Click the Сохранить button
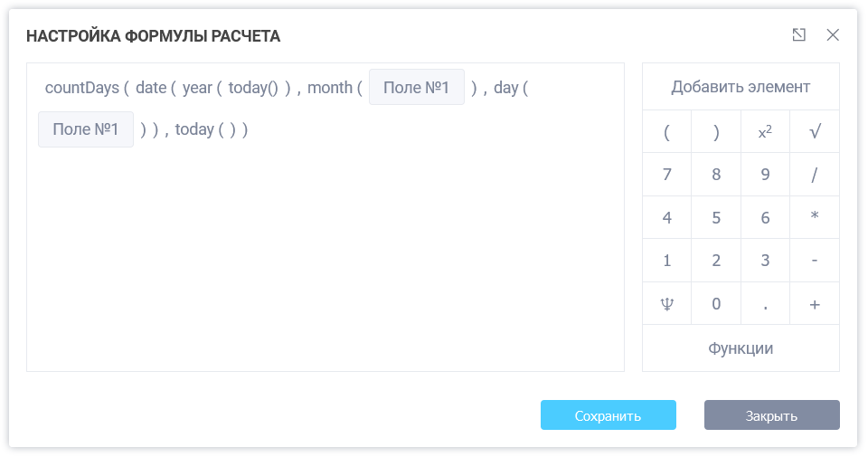 608,415
